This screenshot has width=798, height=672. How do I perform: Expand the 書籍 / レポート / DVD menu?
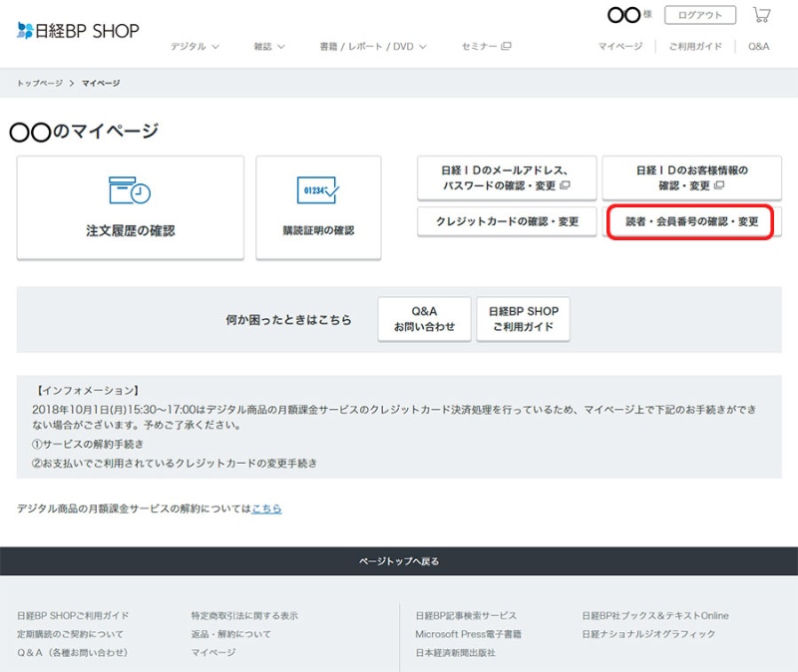coord(373,47)
